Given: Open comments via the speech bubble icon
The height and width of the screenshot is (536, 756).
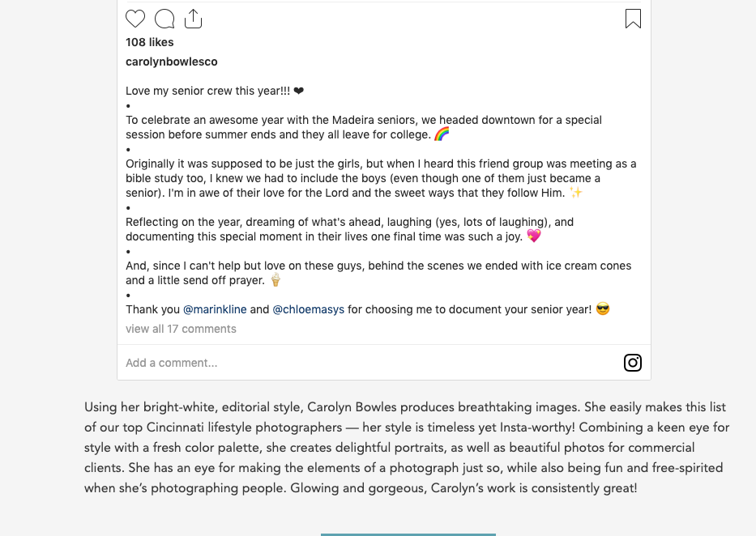Looking at the screenshot, I should pos(164,19).
